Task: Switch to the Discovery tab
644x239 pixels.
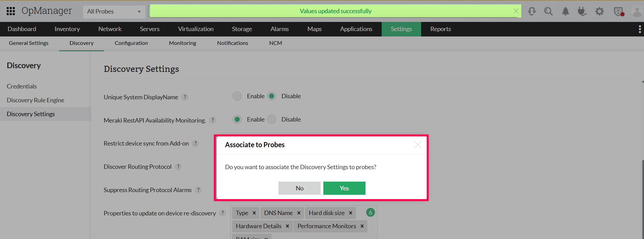Action: (x=82, y=43)
